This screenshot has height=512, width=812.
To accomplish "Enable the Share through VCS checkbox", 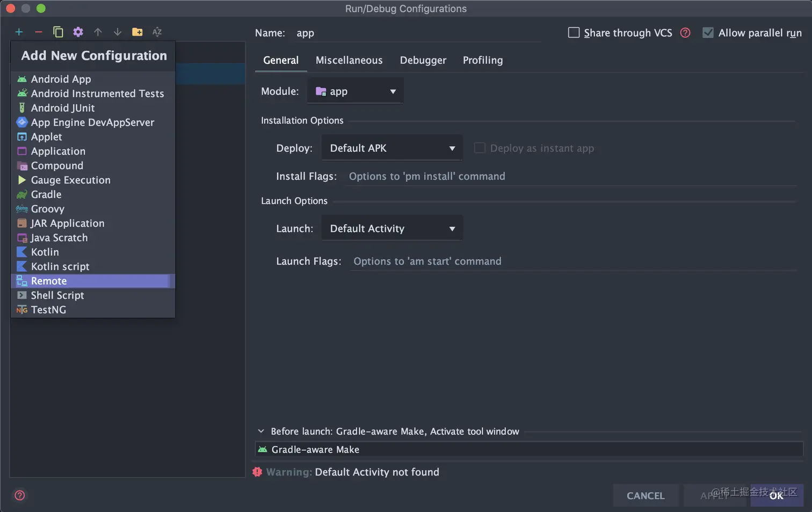I will (x=574, y=33).
